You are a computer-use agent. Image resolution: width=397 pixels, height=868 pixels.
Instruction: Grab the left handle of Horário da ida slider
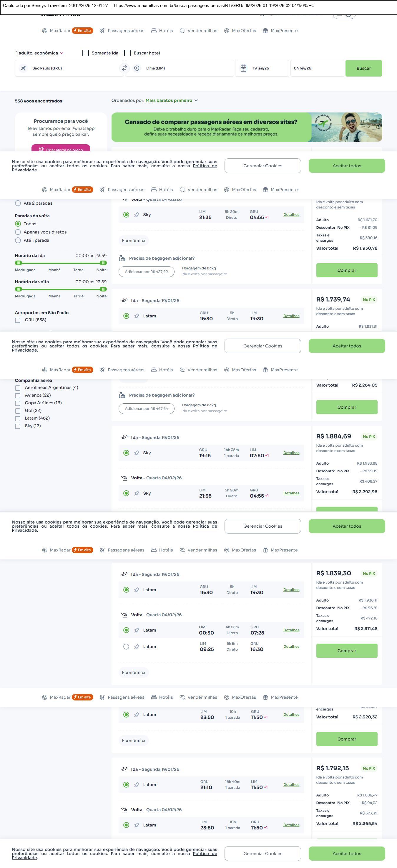[19, 263]
